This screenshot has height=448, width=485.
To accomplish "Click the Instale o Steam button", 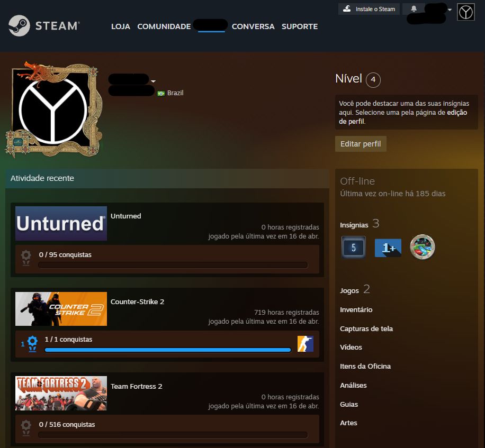I will click(x=369, y=9).
